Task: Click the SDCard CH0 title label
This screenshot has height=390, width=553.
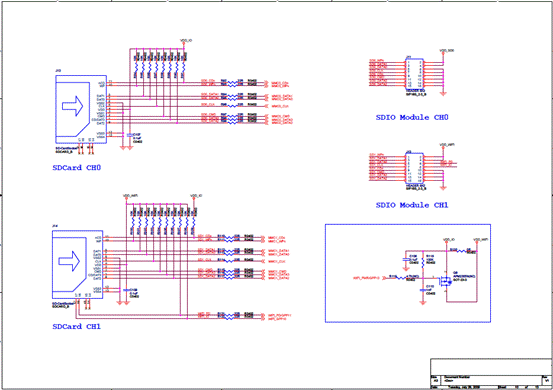Action: tap(77, 168)
